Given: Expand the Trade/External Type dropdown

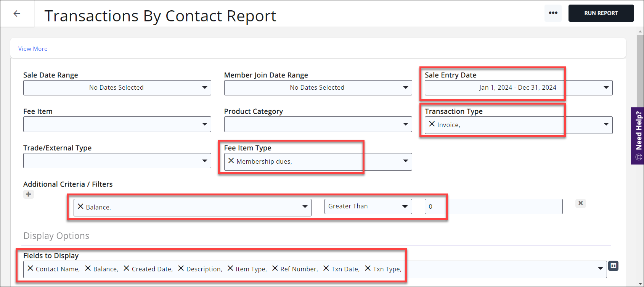Looking at the screenshot, I should pyautogui.click(x=117, y=161).
